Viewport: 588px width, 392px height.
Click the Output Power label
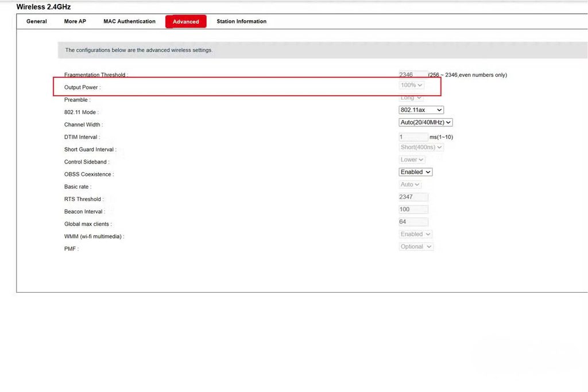coord(83,87)
